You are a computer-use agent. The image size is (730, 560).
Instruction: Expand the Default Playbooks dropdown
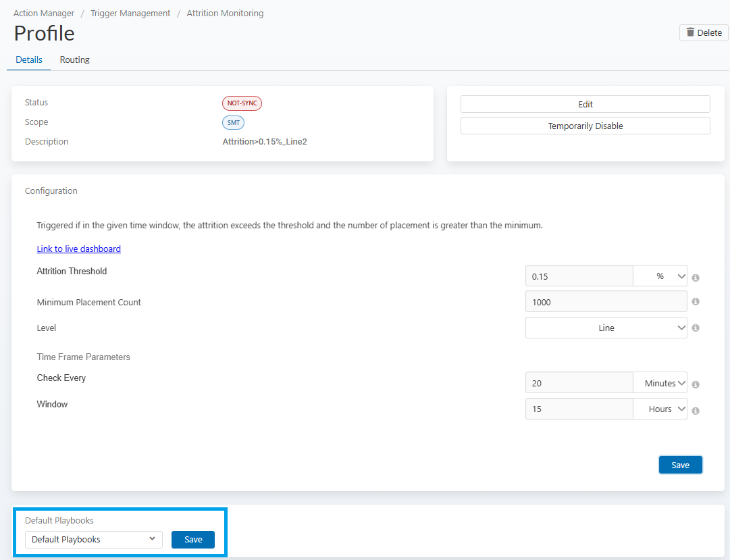point(94,539)
